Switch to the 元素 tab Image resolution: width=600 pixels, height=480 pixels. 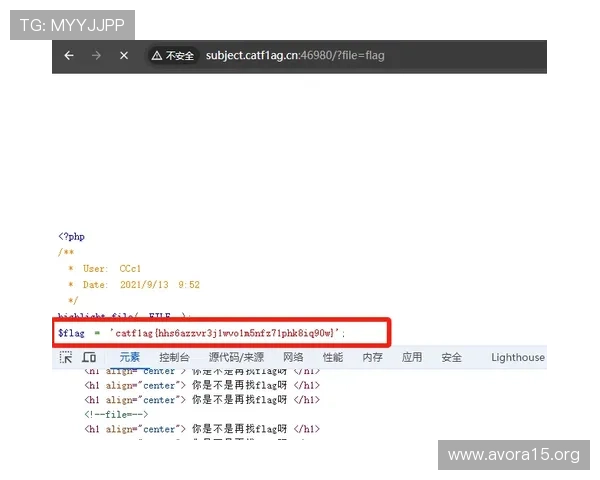130,357
